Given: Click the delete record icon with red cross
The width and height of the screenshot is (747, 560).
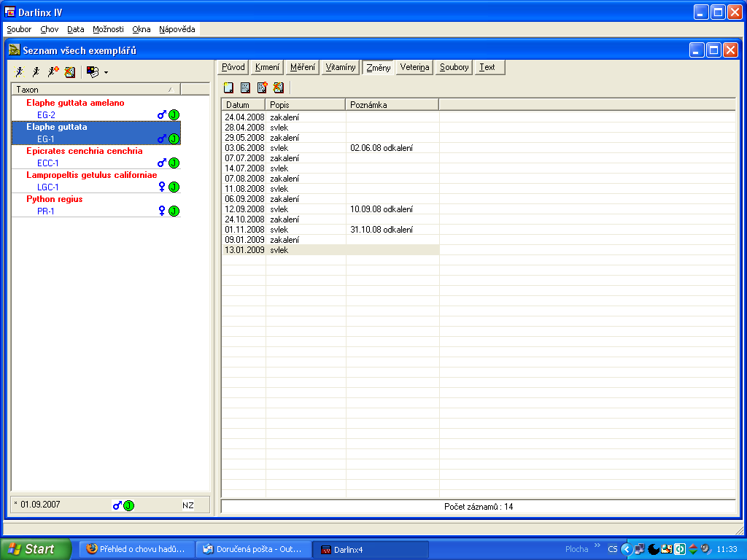Looking at the screenshot, I should point(278,88).
